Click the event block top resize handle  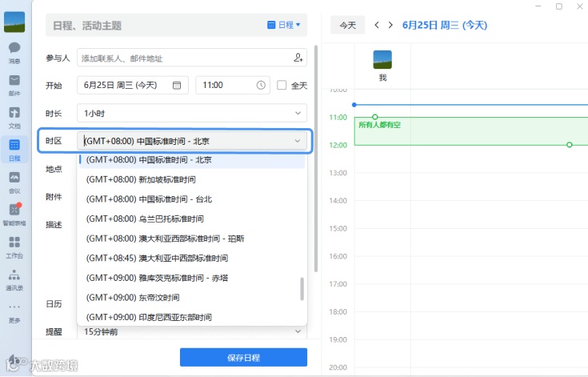click(x=374, y=117)
